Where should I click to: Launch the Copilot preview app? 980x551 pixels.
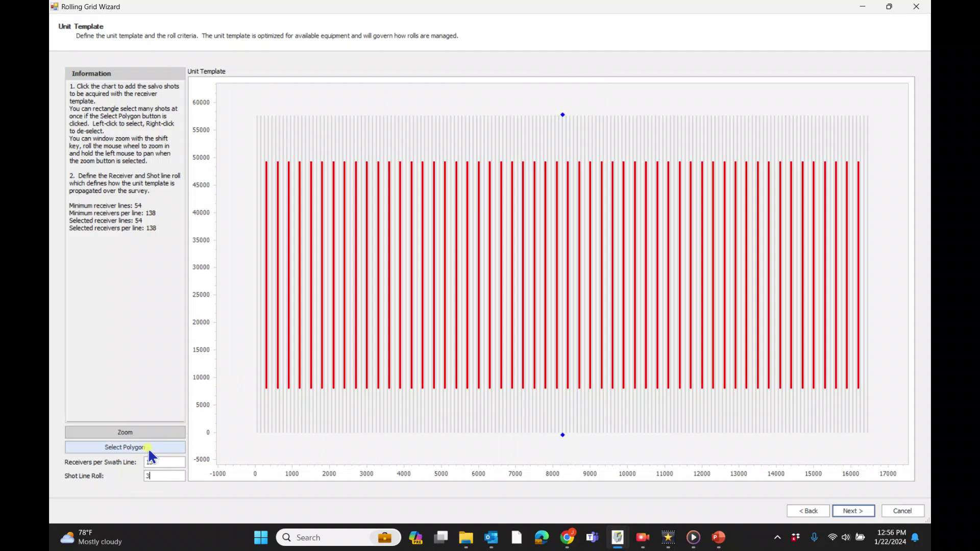(x=416, y=538)
